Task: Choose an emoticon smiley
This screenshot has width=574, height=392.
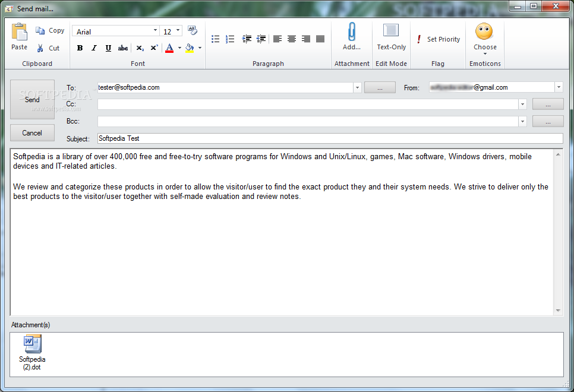Action: pos(485,39)
